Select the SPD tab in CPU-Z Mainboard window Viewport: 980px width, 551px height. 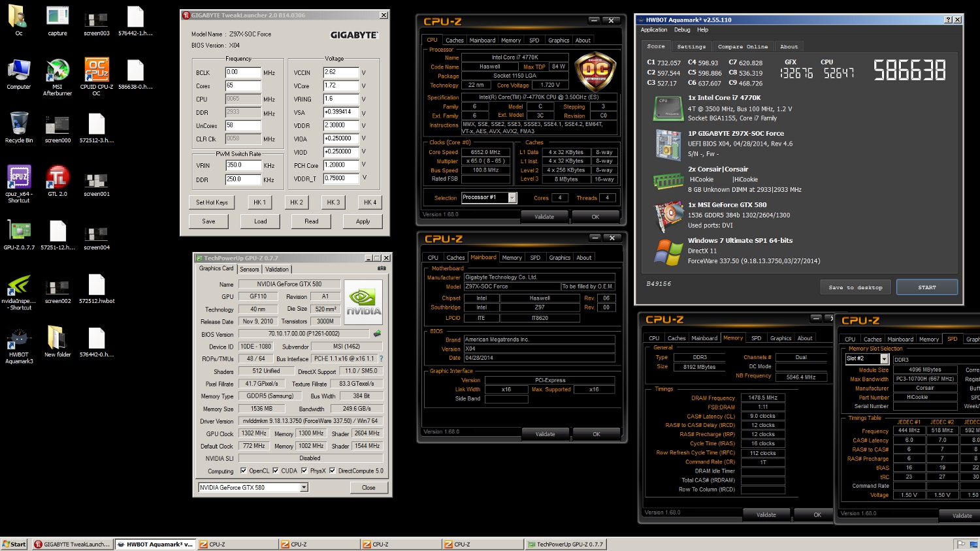click(x=535, y=258)
